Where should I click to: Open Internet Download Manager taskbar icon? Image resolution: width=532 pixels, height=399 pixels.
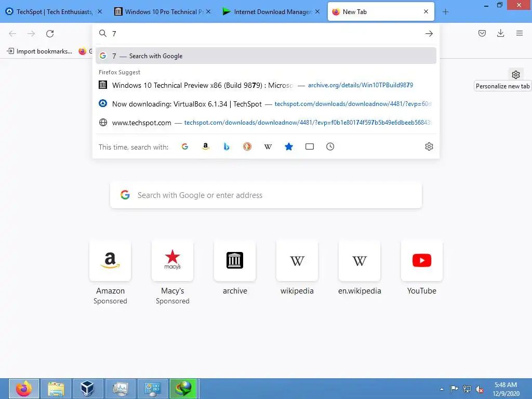click(183, 389)
